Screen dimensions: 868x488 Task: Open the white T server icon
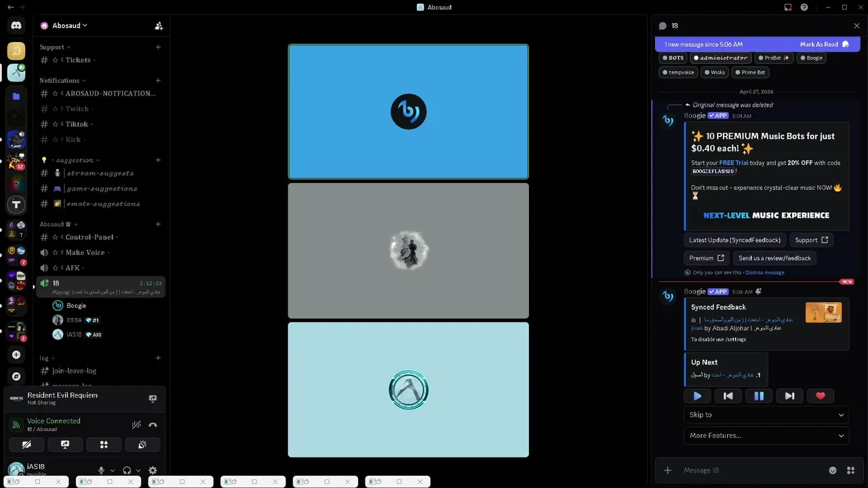[x=16, y=204]
